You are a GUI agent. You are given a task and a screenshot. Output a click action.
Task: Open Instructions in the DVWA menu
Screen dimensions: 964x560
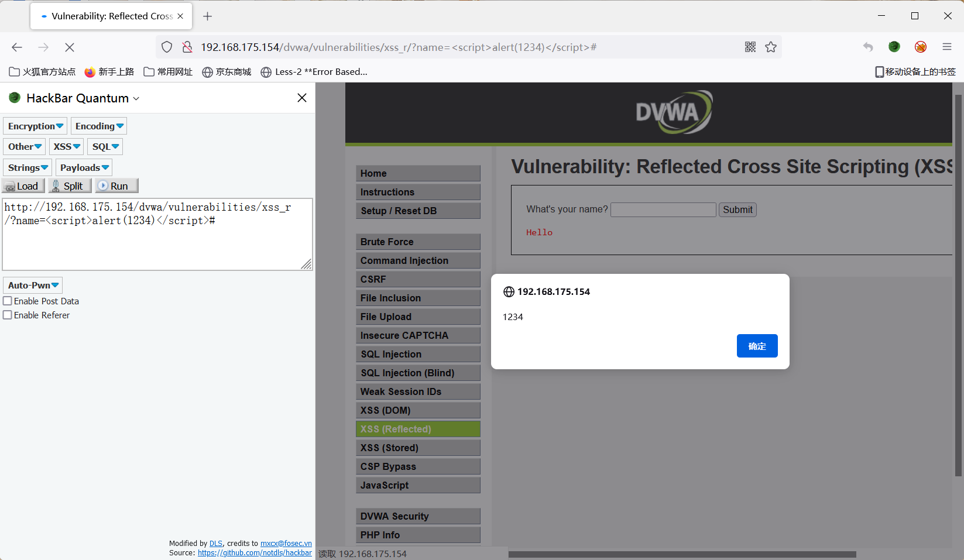(418, 192)
